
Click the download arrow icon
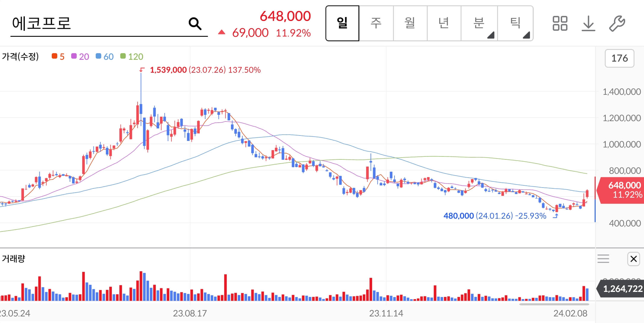[x=588, y=23]
